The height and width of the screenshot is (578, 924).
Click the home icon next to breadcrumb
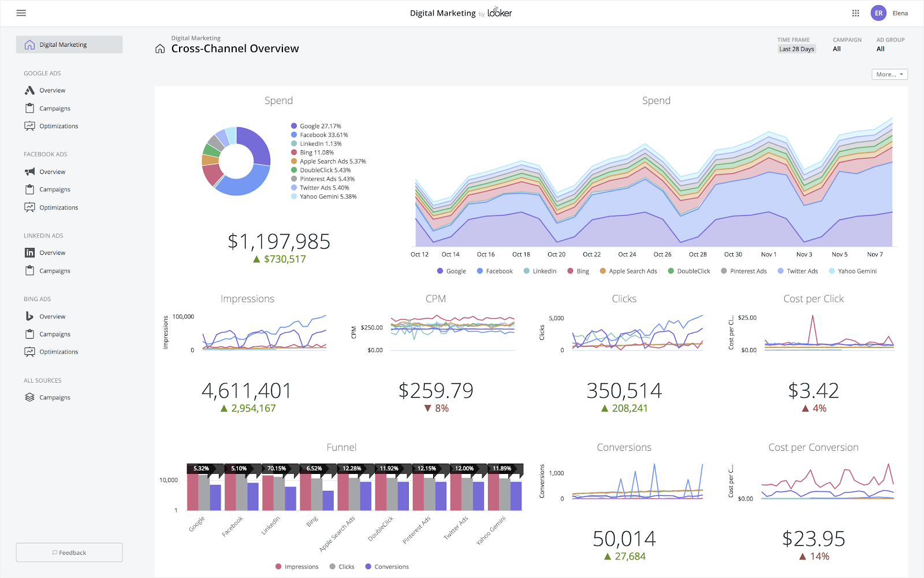(x=159, y=49)
